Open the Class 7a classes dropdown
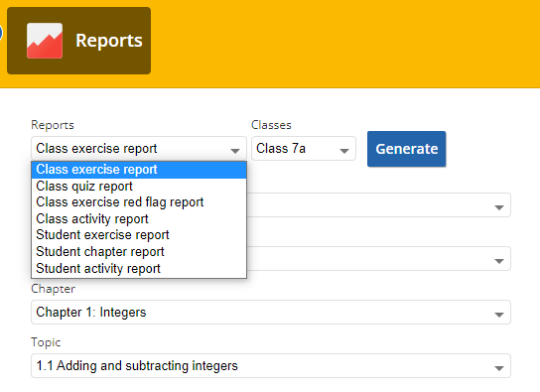This screenshot has width=540, height=392. [304, 149]
